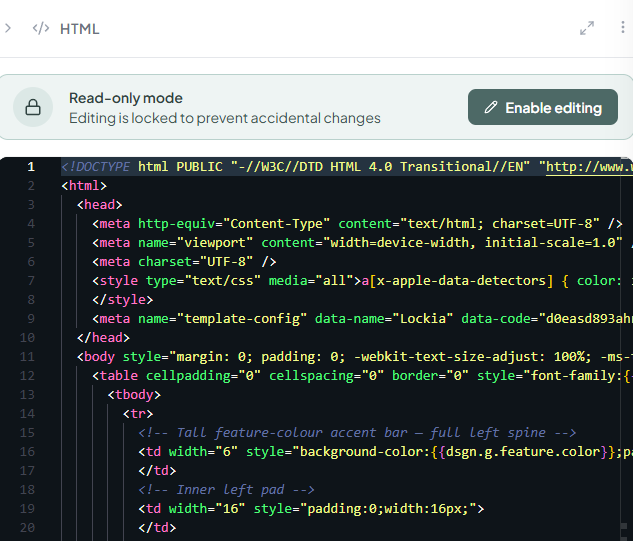Viewport: 633px width, 541px height.
Task: Click the <head> tag on line 3
Action: pos(99,205)
